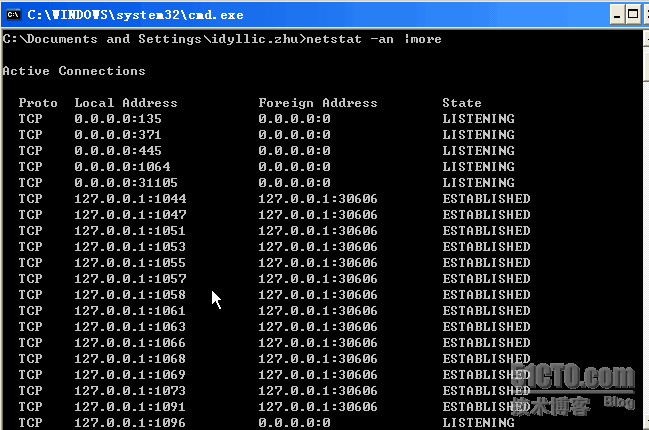Click foreign address 0.0.0.0:0 of port 135 row
This screenshot has width=649, height=430.
[294, 119]
